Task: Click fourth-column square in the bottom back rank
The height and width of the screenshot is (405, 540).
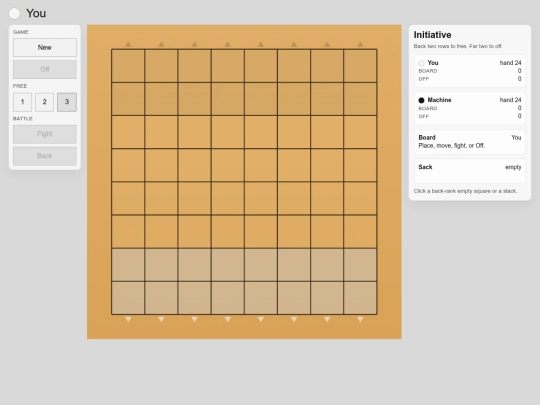Action: click(228, 298)
